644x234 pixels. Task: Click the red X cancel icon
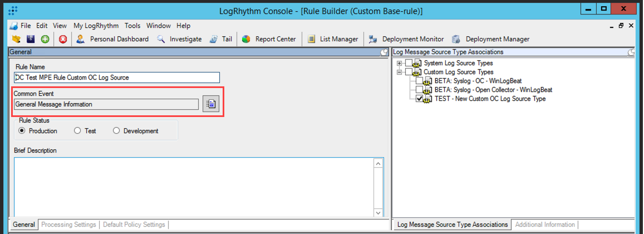(x=63, y=39)
